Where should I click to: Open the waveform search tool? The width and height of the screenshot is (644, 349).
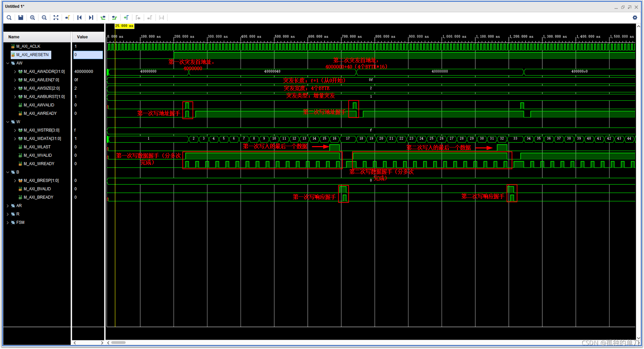(x=9, y=17)
